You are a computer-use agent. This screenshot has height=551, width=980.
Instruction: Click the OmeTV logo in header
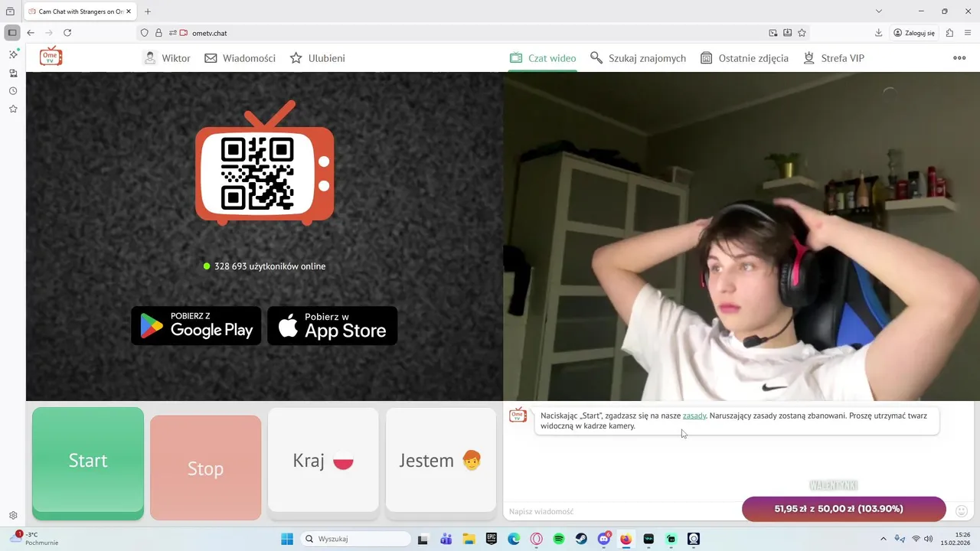coord(51,57)
